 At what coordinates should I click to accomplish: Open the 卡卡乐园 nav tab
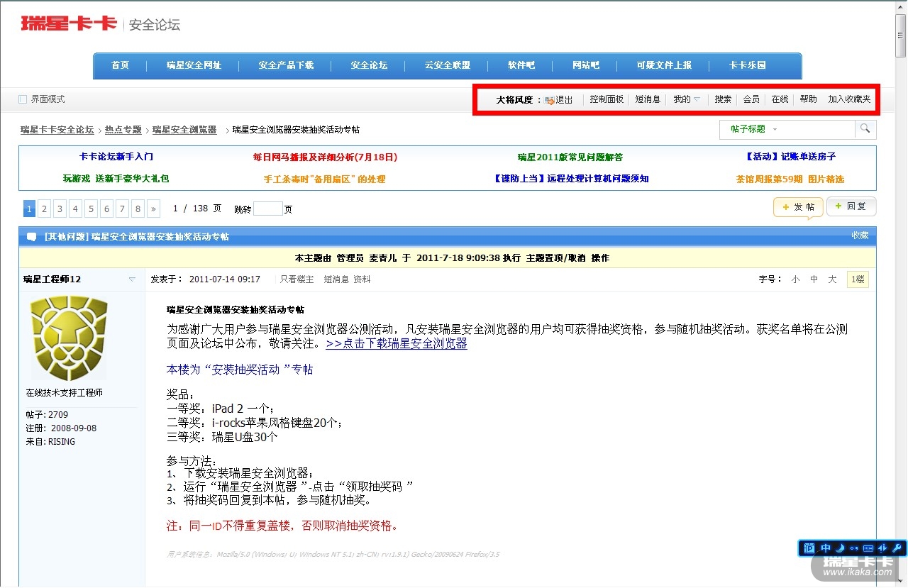point(748,65)
